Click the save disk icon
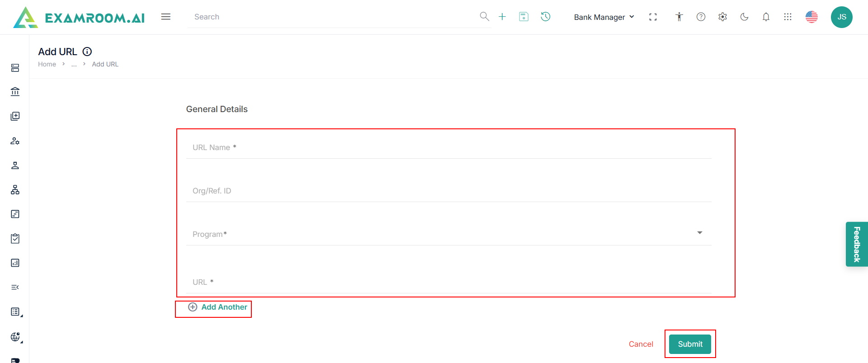Screen dimensions: 868x363 coord(524,17)
